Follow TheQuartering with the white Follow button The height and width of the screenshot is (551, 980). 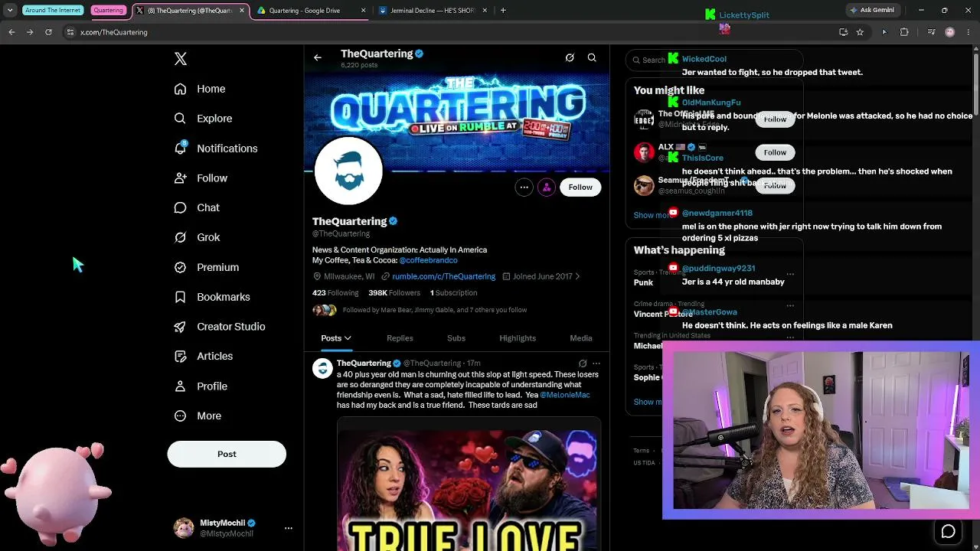(580, 187)
